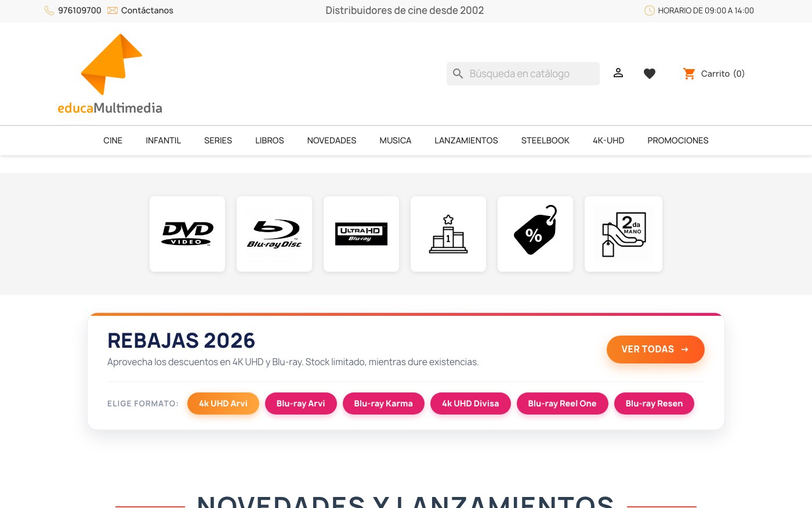Select the Blu-ray Resen format pill
Screen dimensions: 812x508
coord(654,403)
